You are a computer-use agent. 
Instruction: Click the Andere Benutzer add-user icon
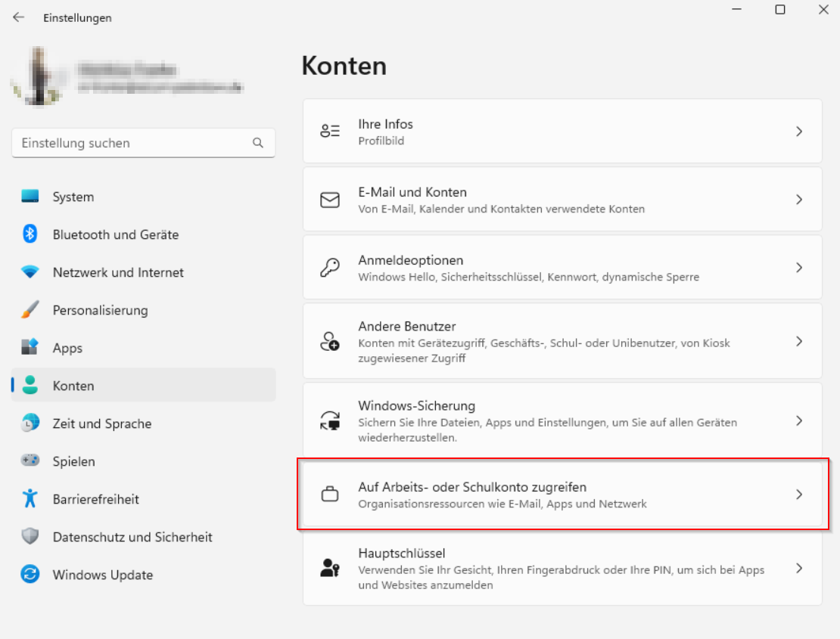329,341
